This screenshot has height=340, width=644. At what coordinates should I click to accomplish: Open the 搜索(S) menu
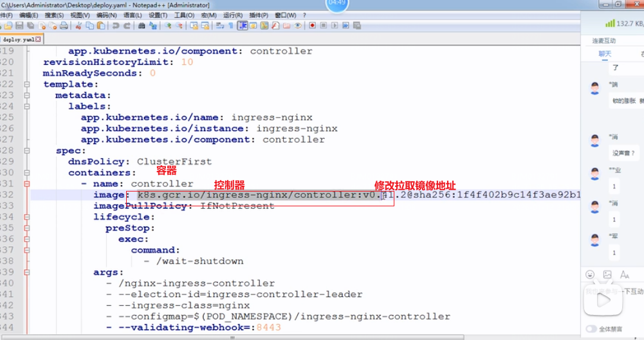pyautogui.click(x=54, y=15)
